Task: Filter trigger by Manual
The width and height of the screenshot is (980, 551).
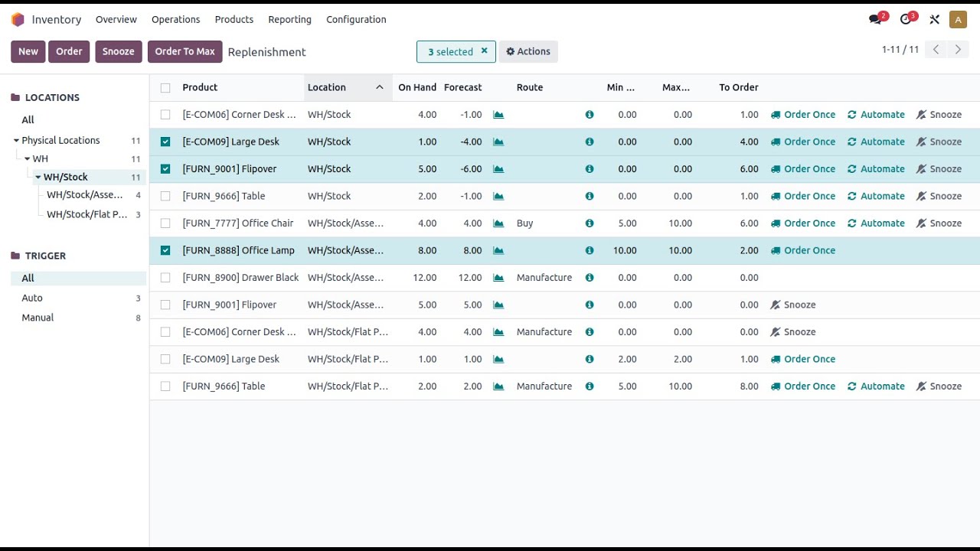Action: click(x=79, y=318)
